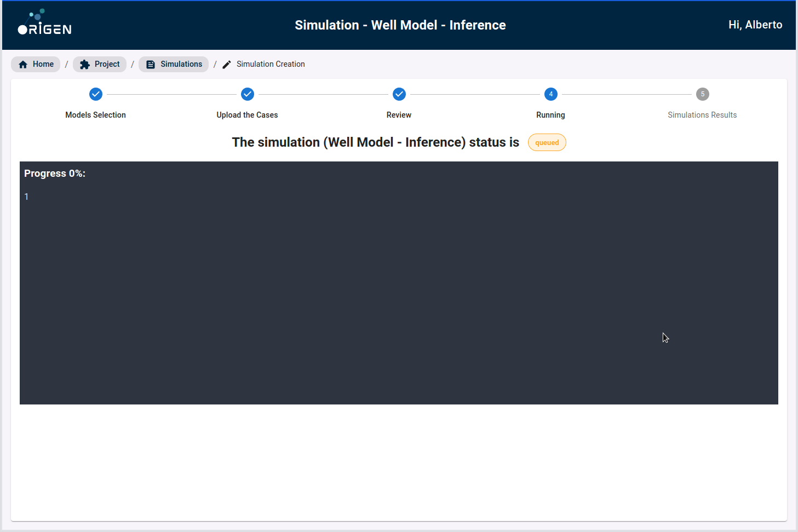The height and width of the screenshot is (532, 798).
Task: Click the Progress 0% heading
Action: (x=55, y=174)
